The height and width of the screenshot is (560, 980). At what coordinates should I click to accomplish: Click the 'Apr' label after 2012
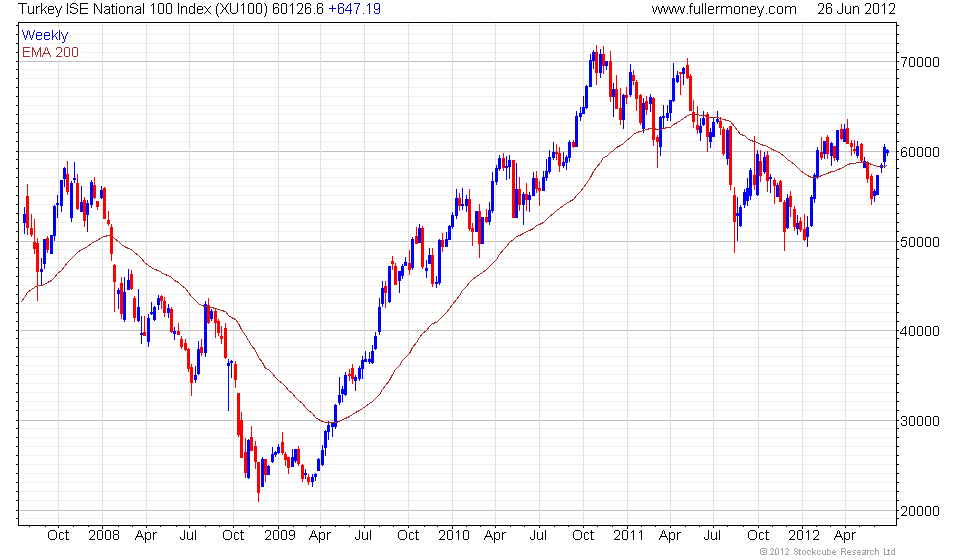[x=845, y=536]
